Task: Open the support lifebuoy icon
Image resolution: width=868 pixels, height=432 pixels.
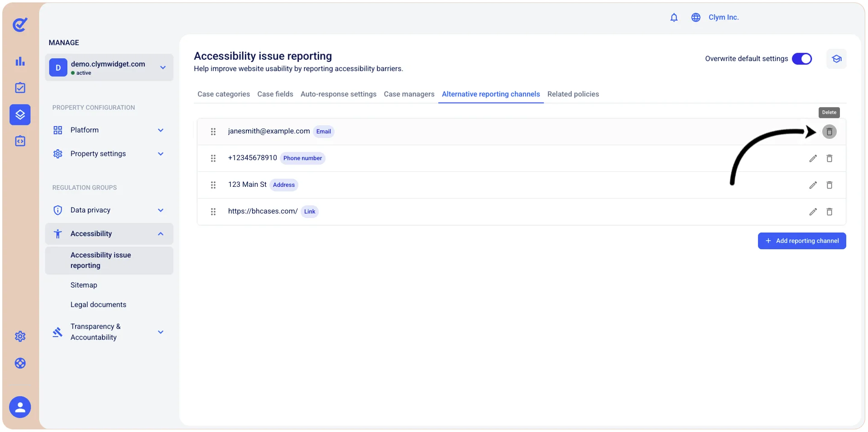Action: pyautogui.click(x=20, y=363)
